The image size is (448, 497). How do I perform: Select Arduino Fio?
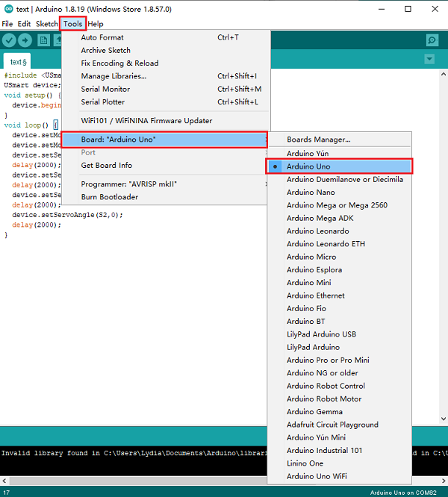point(339,309)
